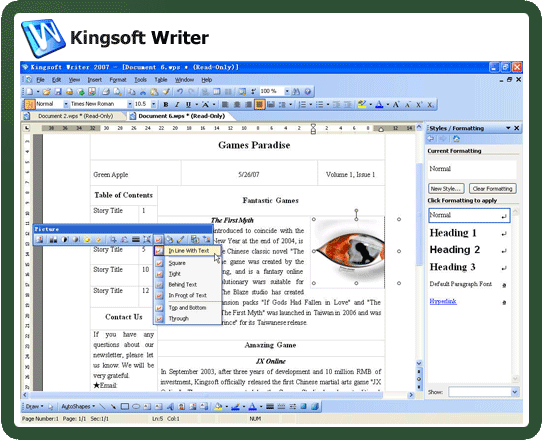This screenshot has height=441, width=543.
Task: Click the New Style button
Action: 446,189
